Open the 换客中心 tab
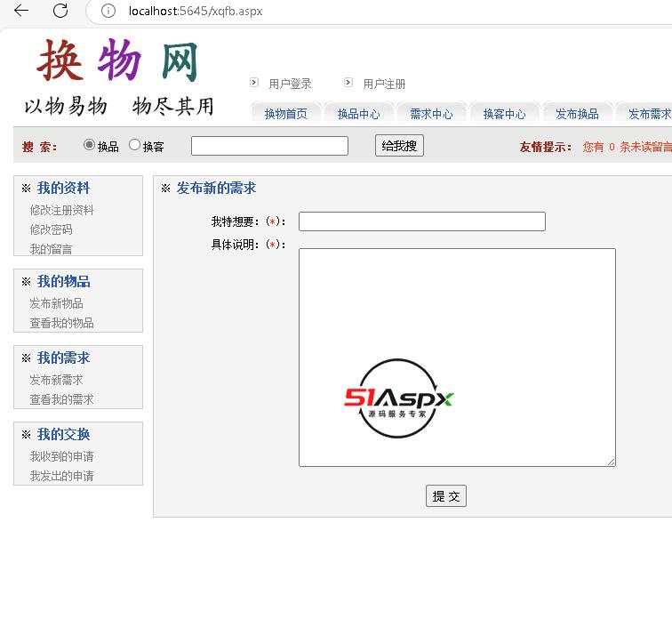672x619 pixels. coord(504,114)
